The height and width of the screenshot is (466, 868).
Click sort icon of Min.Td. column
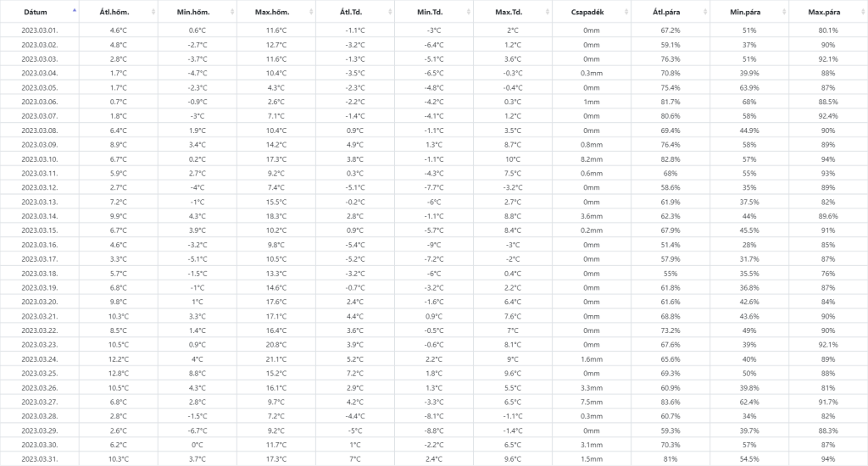[469, 12]
